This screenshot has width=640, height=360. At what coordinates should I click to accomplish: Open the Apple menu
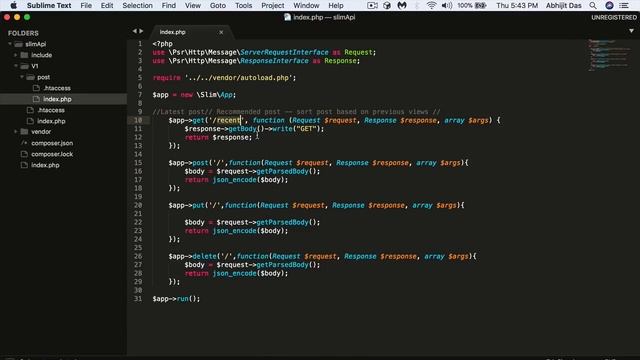13,5
